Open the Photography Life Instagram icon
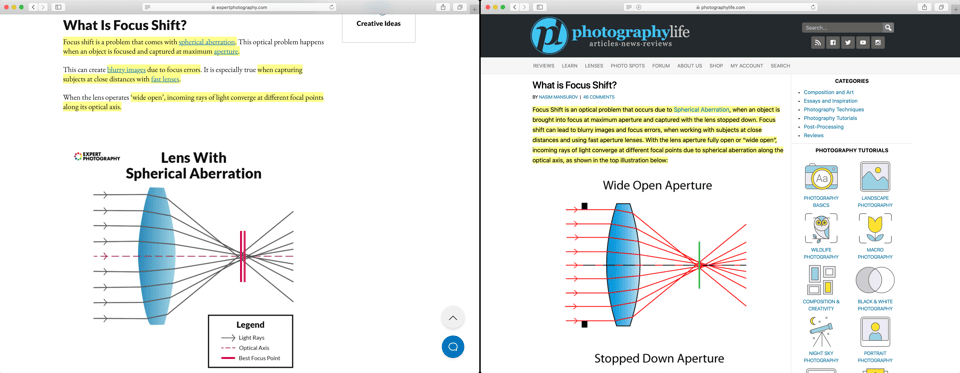The height and width of the screenshot is (373, 960). pos(878,42)
